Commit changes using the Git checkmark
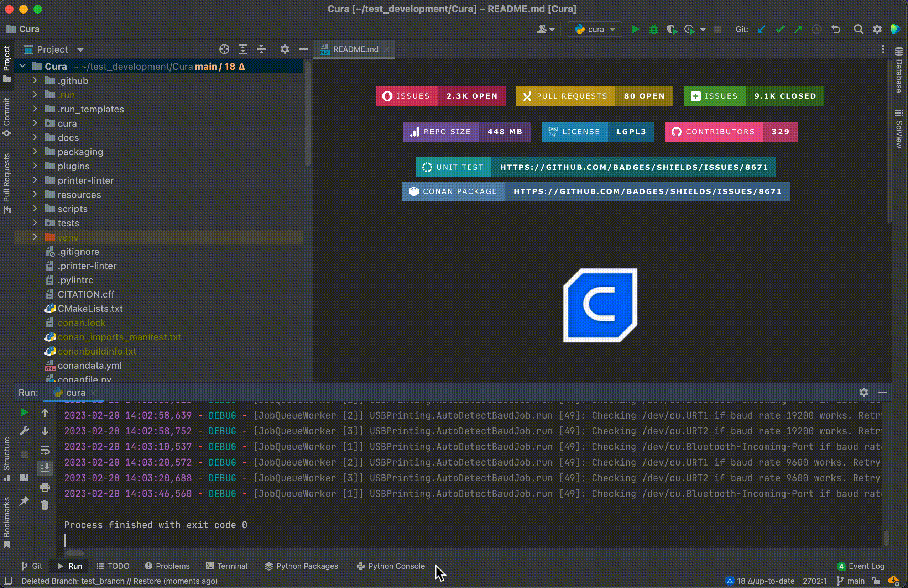Image resolution: width=908 pixels, height=588 pixels. click(780, 29)
